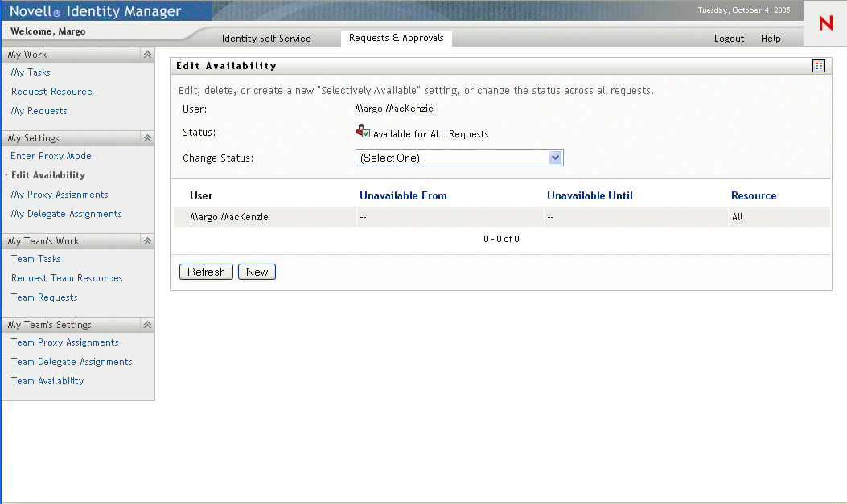The image size is (847, 504).
Task: Click the Refresh button
Action: 206,272
